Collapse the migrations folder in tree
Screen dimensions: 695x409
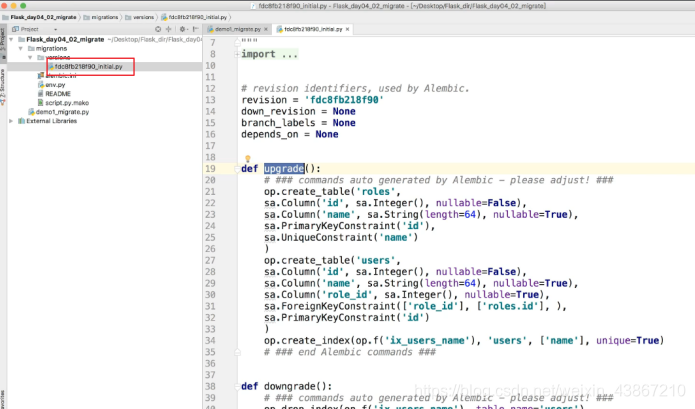coord(20,49)
